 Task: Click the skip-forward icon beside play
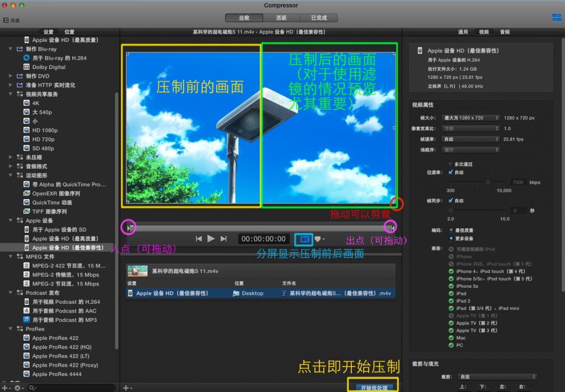(x=223, y=239)
